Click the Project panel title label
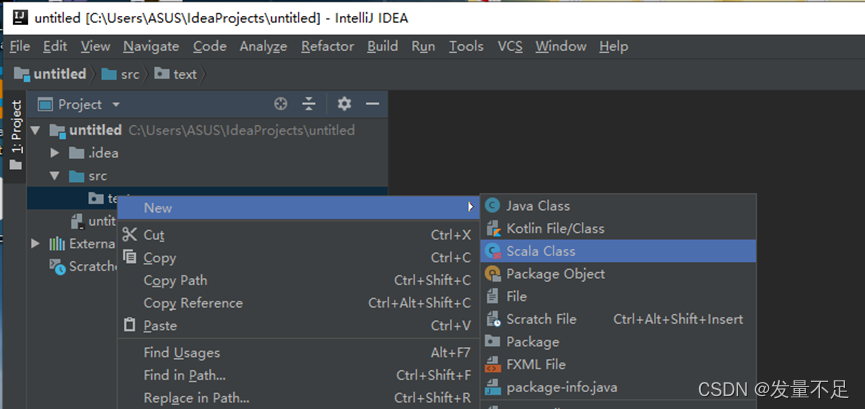 point(80,104)
